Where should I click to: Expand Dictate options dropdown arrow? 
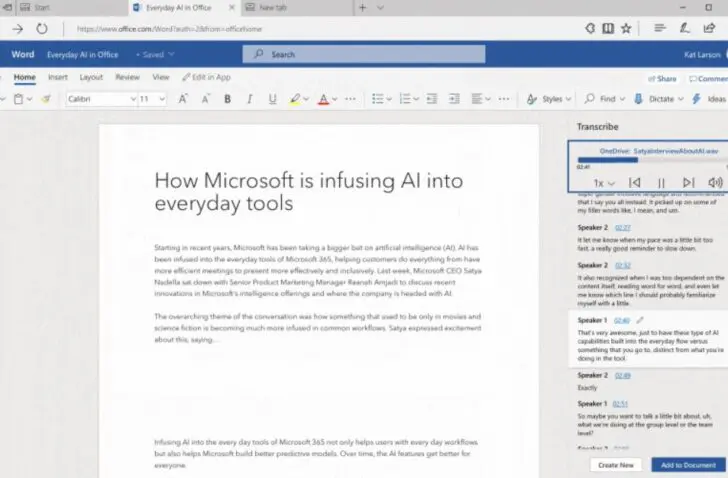(x=681, y=99)
